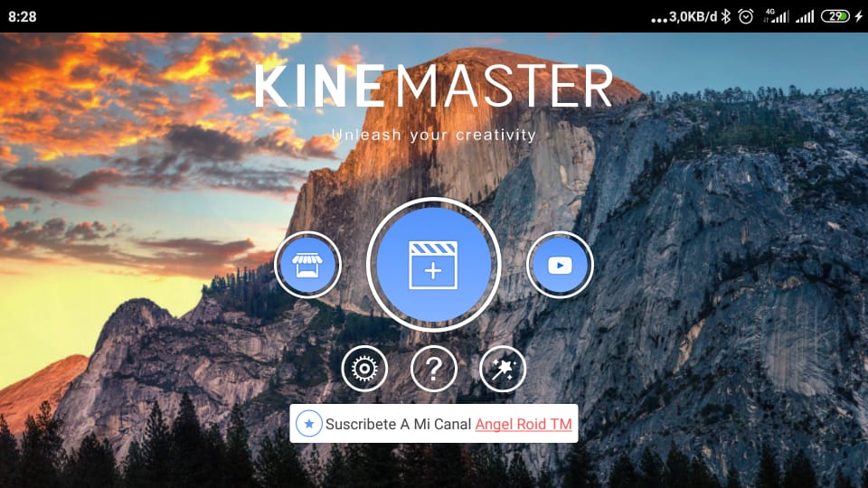The width and height of the screenshot is (868, 488).
Task: Tap 'Suscribete A Mi Canal' banner text
Action: 398,424
